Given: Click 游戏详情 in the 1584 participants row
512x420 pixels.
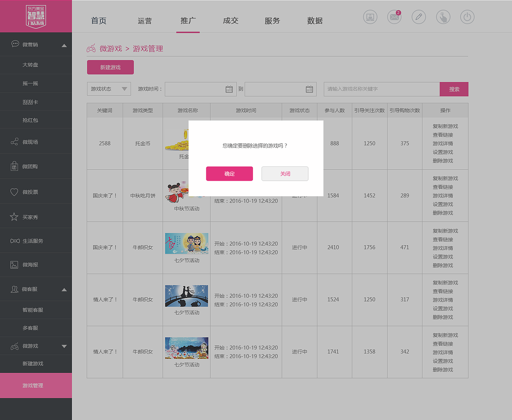Looking at the screenshot, I should pyautogui.click(x=443, y=196).
